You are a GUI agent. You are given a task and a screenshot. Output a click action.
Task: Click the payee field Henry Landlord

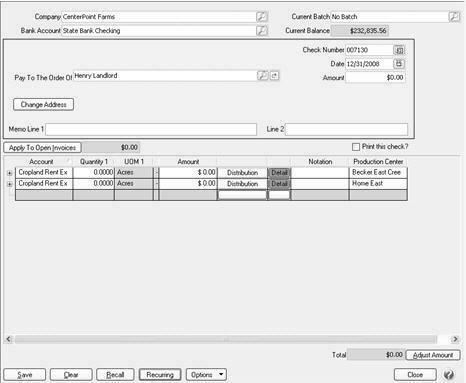tap(165, 76)
